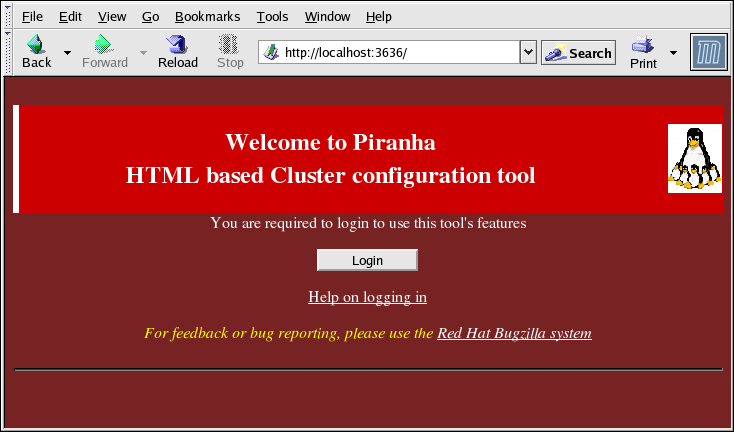The height and width of the screenshot is (432, 734).
Task: Click the Login button
Action: (x=367, y=260)
